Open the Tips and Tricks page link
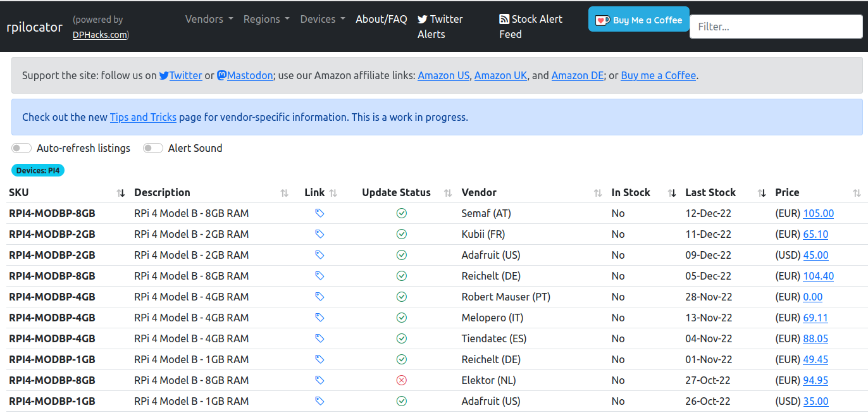 pyautogui.click(x=143, y=117)
